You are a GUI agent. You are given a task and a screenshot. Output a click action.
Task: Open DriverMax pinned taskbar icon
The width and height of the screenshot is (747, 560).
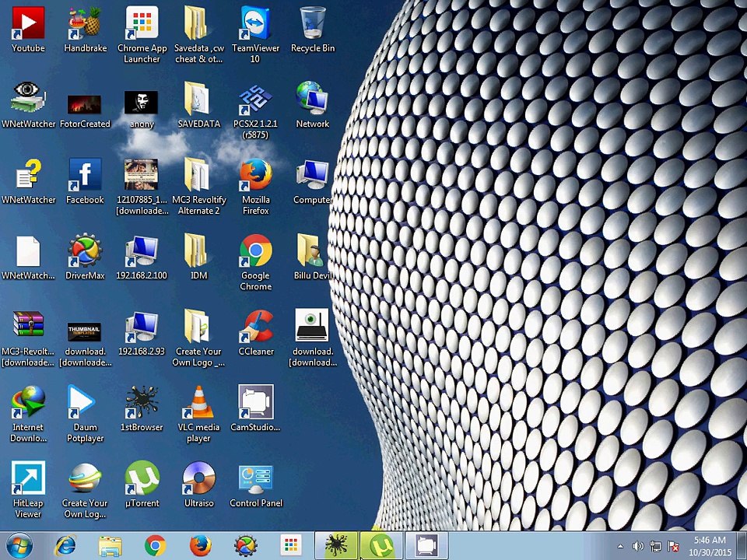[x=246, y=546]
